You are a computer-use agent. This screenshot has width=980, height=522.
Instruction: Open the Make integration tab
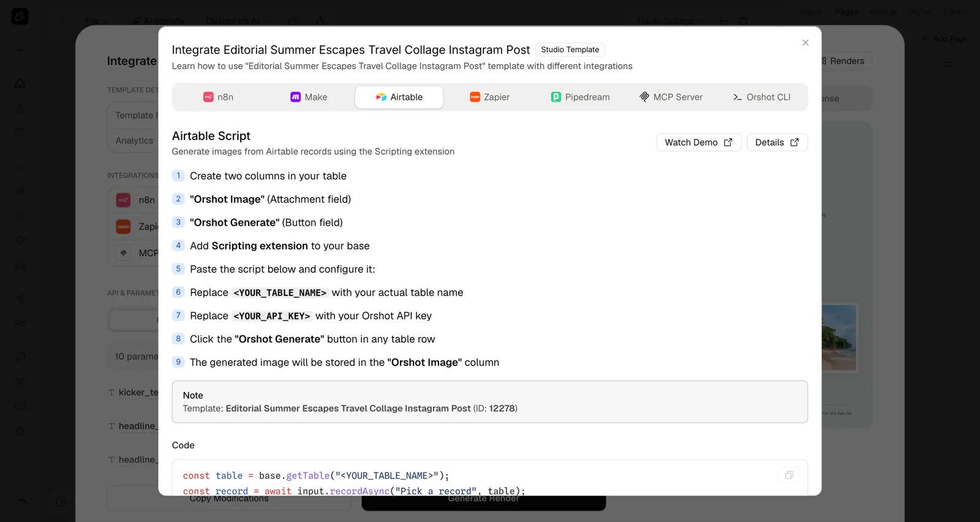309,97
